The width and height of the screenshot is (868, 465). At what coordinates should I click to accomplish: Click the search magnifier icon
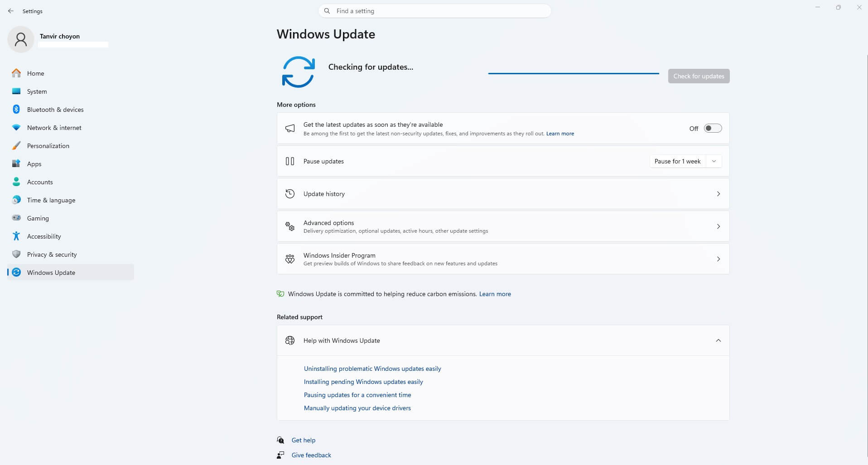(x=327, y=11)
